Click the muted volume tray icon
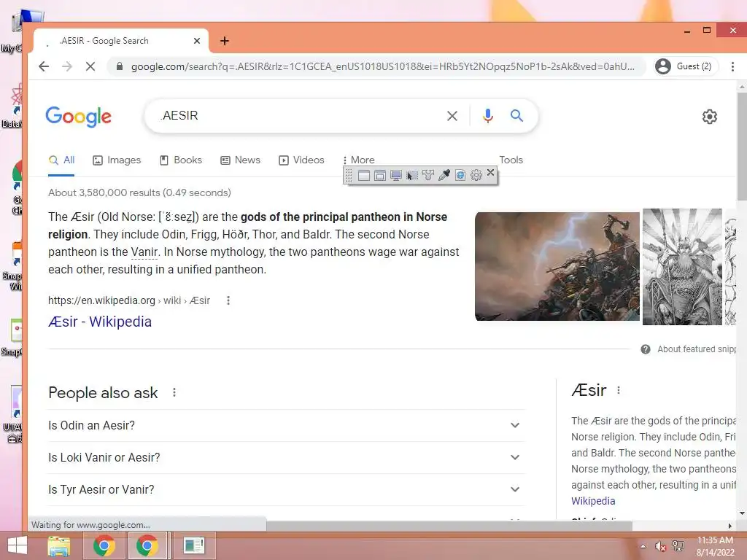The height and width of the screenshot is (560, 747). tap(660, 546)
